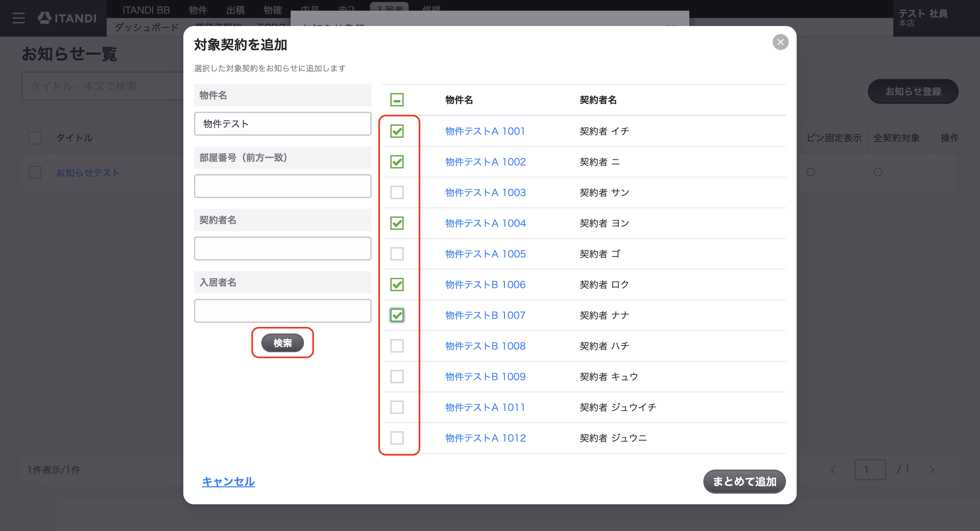Open the 物件テストA 1012 link
This screenshot has height=531, width=980.
click(485, 438)
